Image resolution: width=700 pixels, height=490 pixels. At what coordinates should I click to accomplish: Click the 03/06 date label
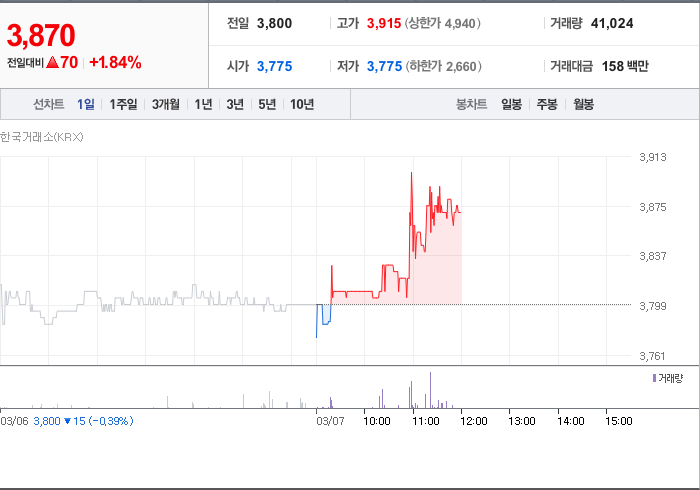pyautogui.click(x=14, y=421)
